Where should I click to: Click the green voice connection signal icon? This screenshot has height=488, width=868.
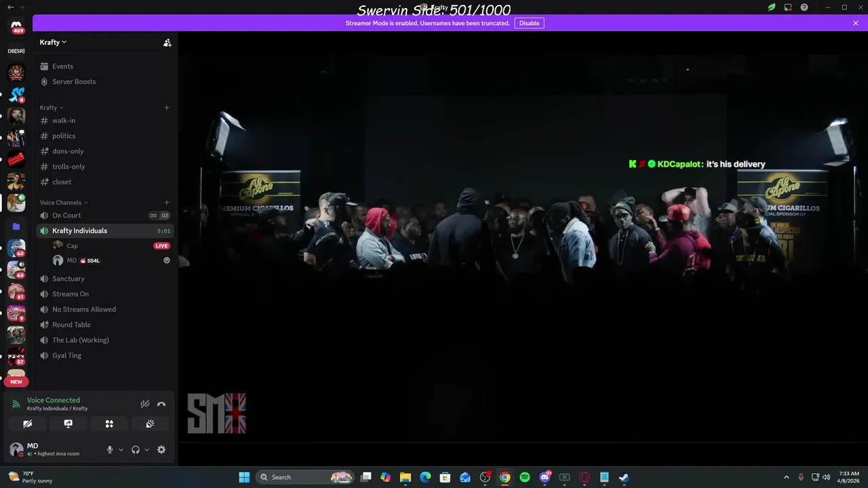click(x=16, y=404)
